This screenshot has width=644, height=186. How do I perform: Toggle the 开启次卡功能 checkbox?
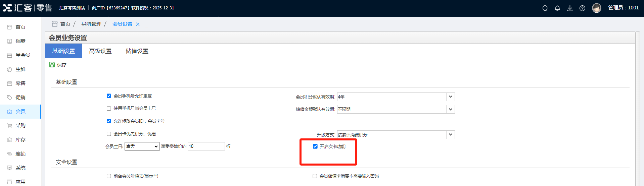pyautogui.click(x=315, y=146)
